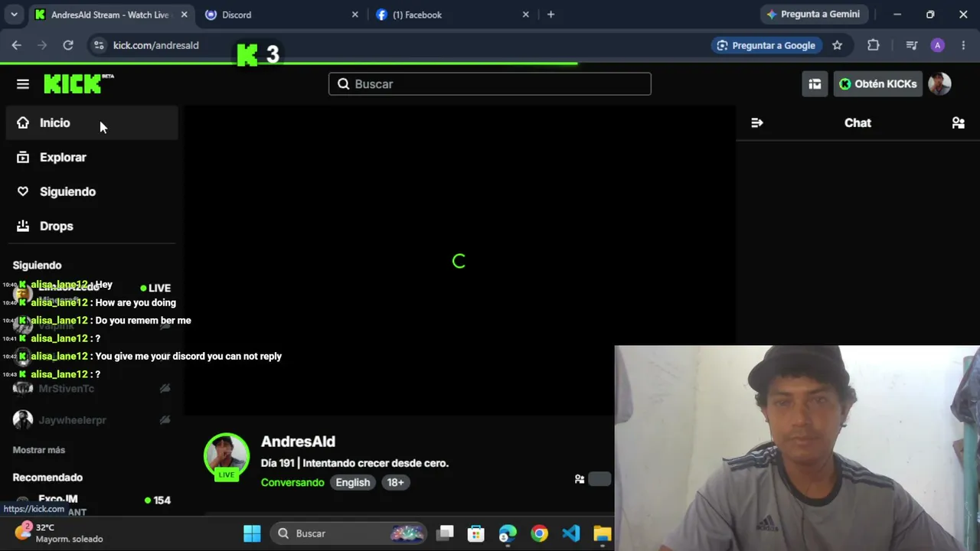Open Task View on the taskbar
The height and width of the screenshot is (551, 980).
click(x=446, y=533)
